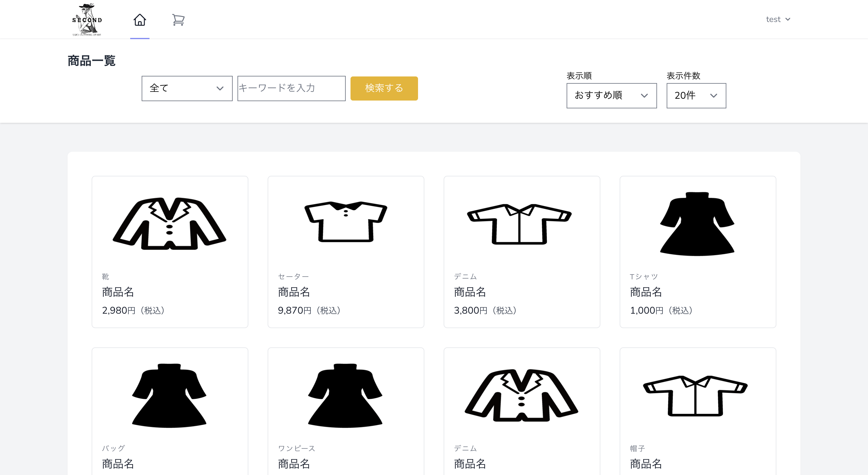Open the 全て category dropdown
Screen dimensions: 868x475
pos(187,88)
